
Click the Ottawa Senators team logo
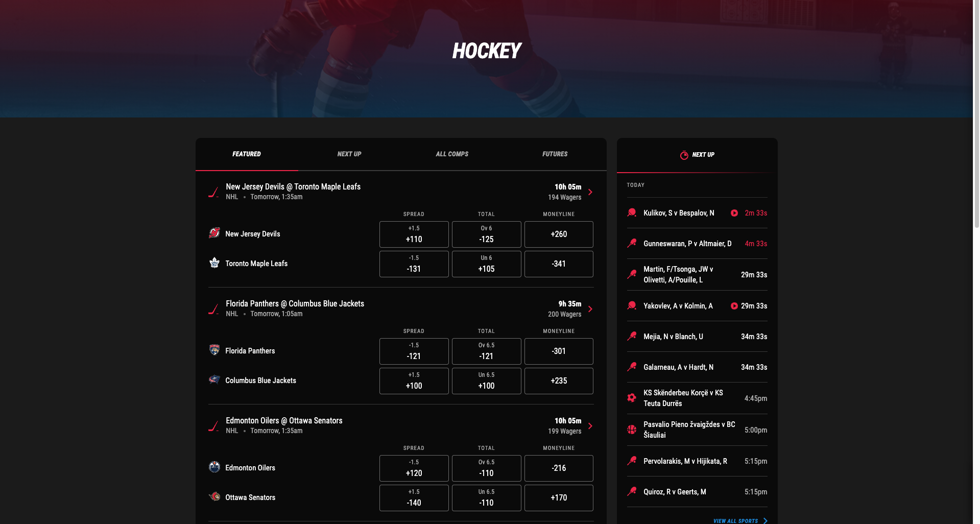tap(214, 497)
